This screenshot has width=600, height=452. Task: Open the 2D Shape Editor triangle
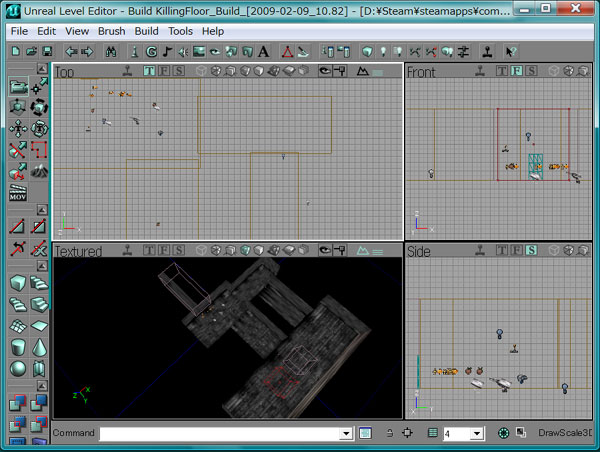pyautogui.click(x=287, y=51)
